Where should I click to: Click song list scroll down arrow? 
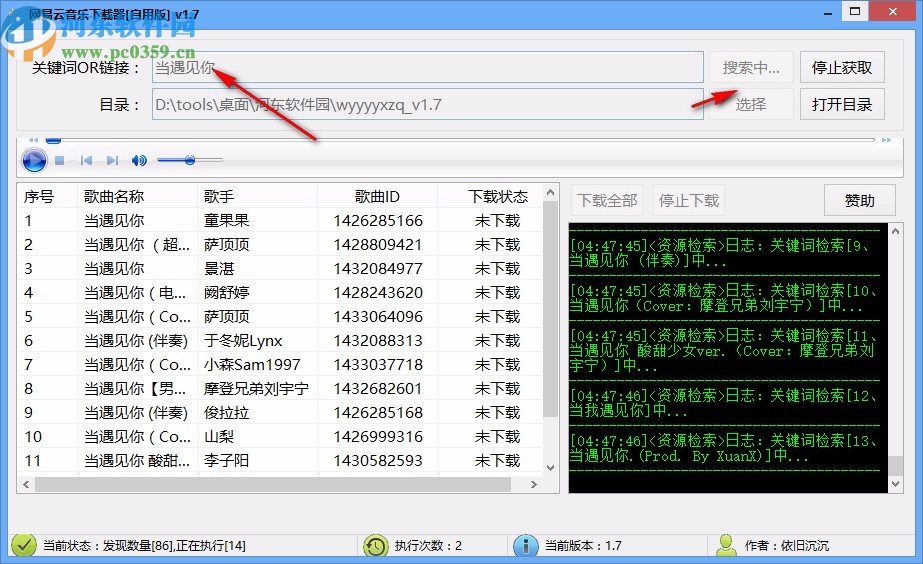point(550,468)
